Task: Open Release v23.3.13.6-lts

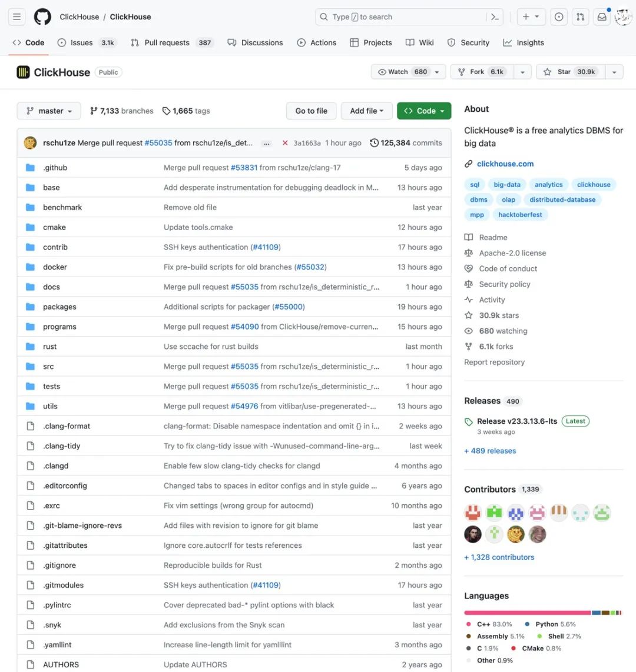Action: pos(517,421)
